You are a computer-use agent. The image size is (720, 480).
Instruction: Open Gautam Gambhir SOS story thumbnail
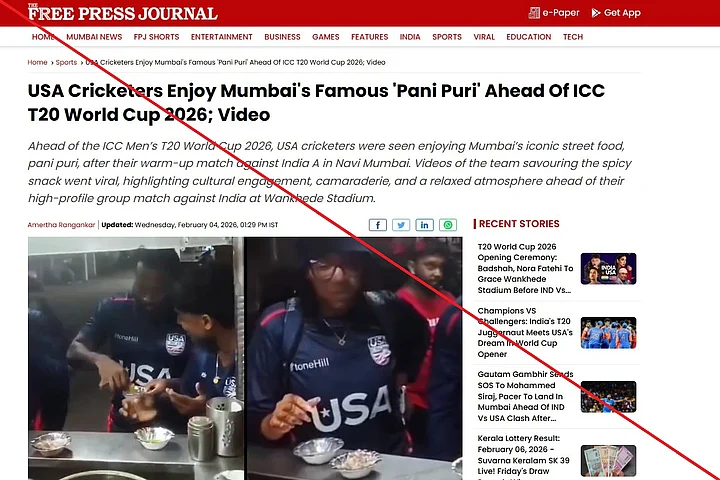point(608,396)
